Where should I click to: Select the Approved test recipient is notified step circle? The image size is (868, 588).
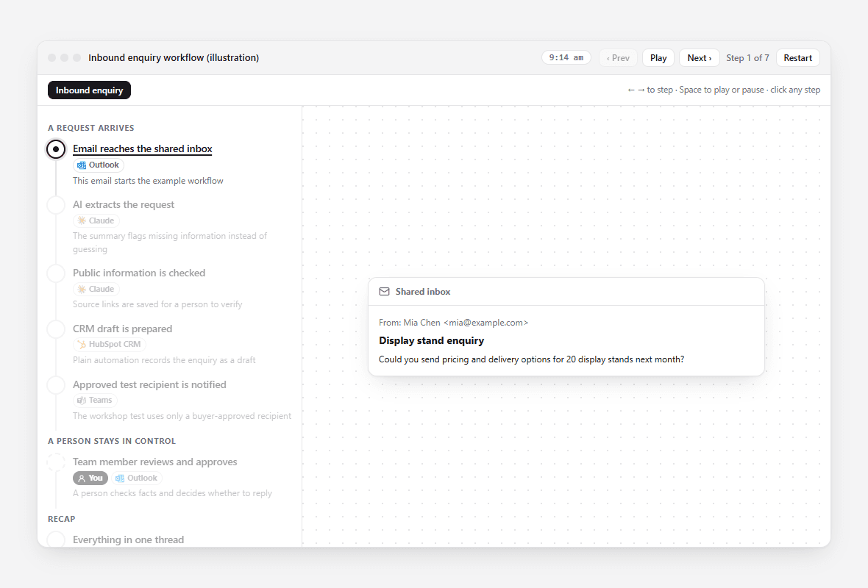point(56,385)
